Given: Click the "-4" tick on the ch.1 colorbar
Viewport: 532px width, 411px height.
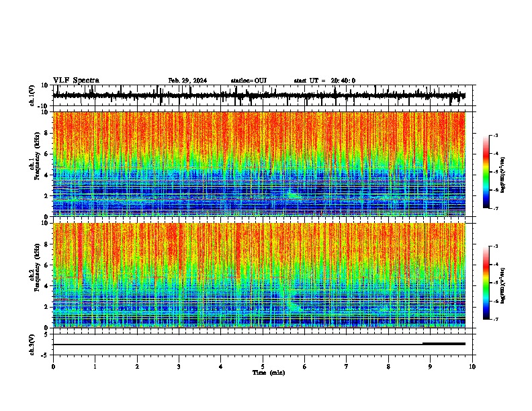Looking at the screenshot, I should pyautogui.click(x=495, y=153).
